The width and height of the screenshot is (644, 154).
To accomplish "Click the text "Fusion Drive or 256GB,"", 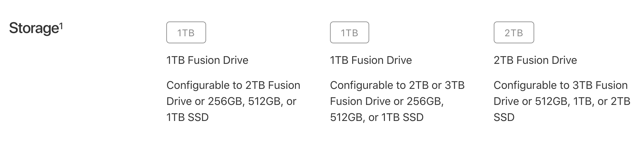I will tap(387, 101).
